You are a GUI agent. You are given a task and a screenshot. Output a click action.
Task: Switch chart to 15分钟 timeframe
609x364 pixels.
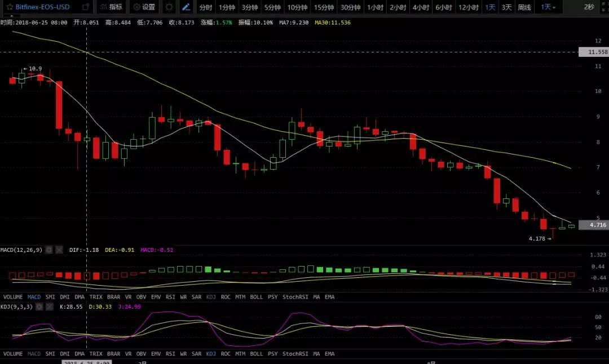pyautogui.click(x=324, y=7)
